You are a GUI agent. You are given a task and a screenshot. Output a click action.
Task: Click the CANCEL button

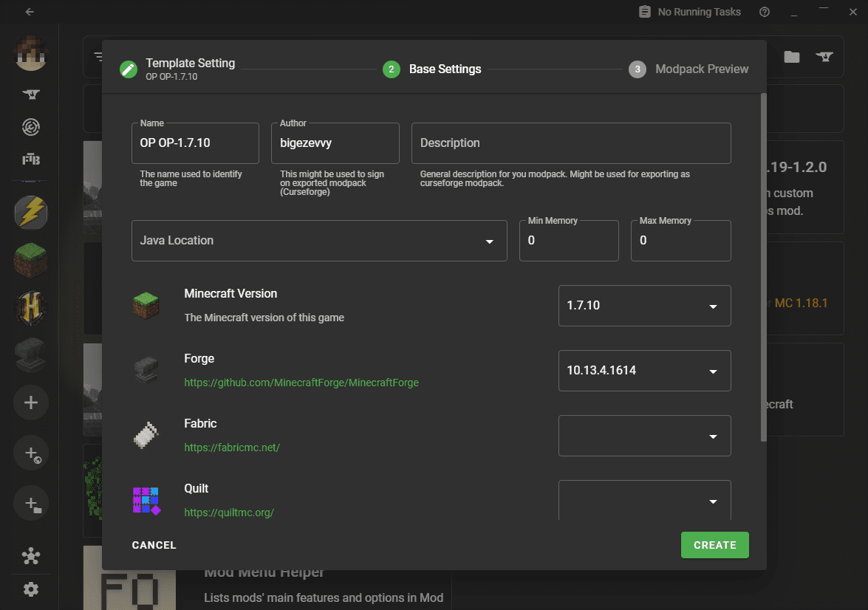tap(154, 545)
